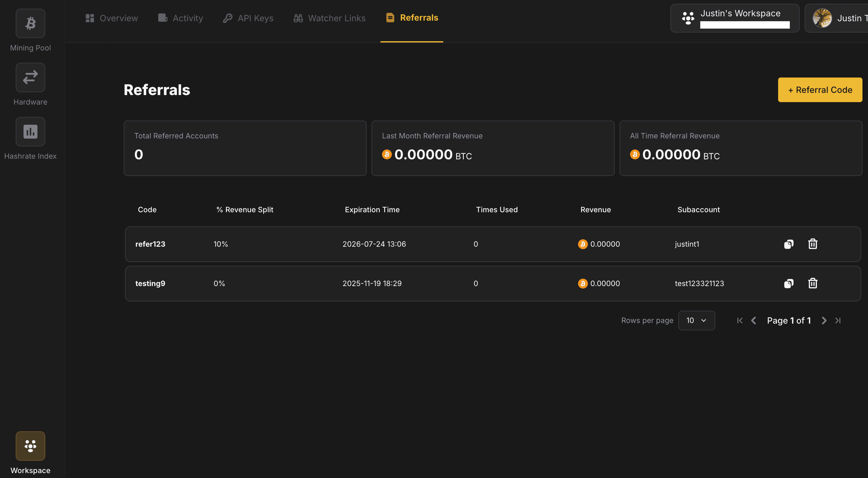Copy the refer123 referral code

coord(789,244)
